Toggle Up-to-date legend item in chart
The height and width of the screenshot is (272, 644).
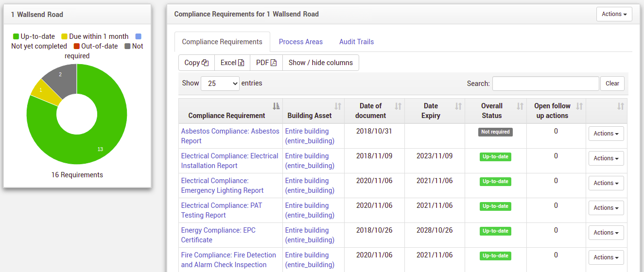click(x=33, y=36)
